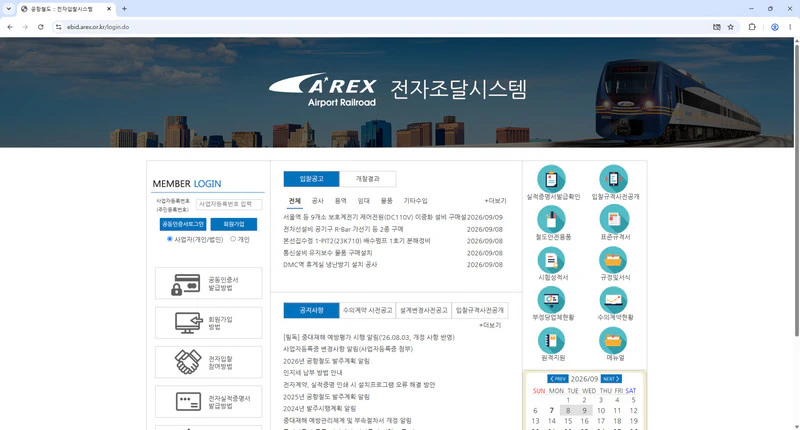
Task: Open the 원격지원 icon
Action: pyautogui.click(x=552, y=340)
